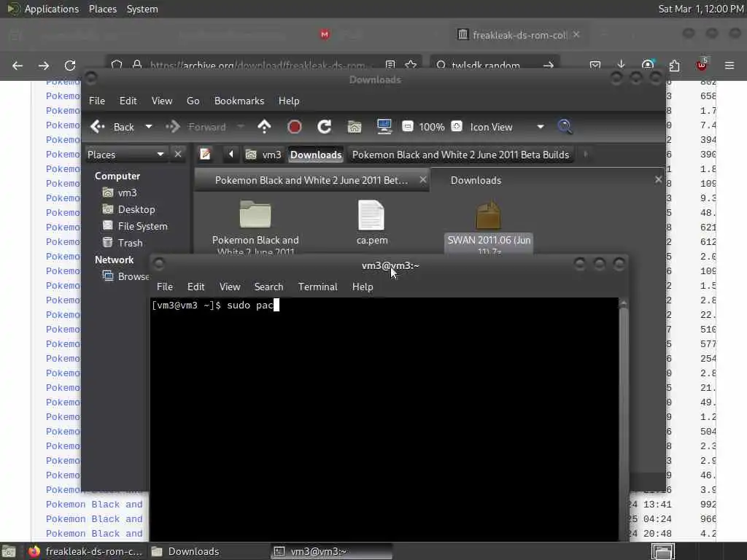Open terminal View menu
Screen dimensions: 747x560
[230, 287]
